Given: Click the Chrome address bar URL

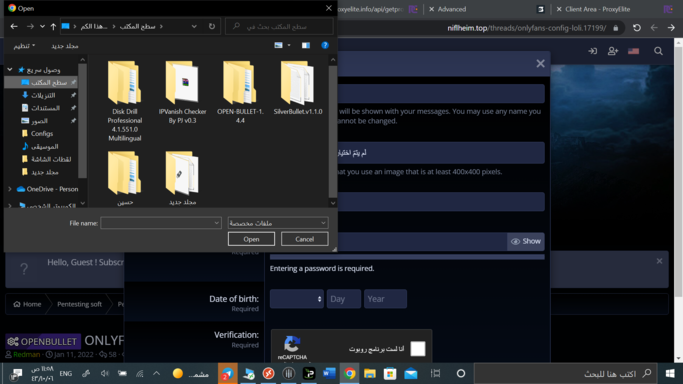Looking at the screenshot, I should coord(527,28).
